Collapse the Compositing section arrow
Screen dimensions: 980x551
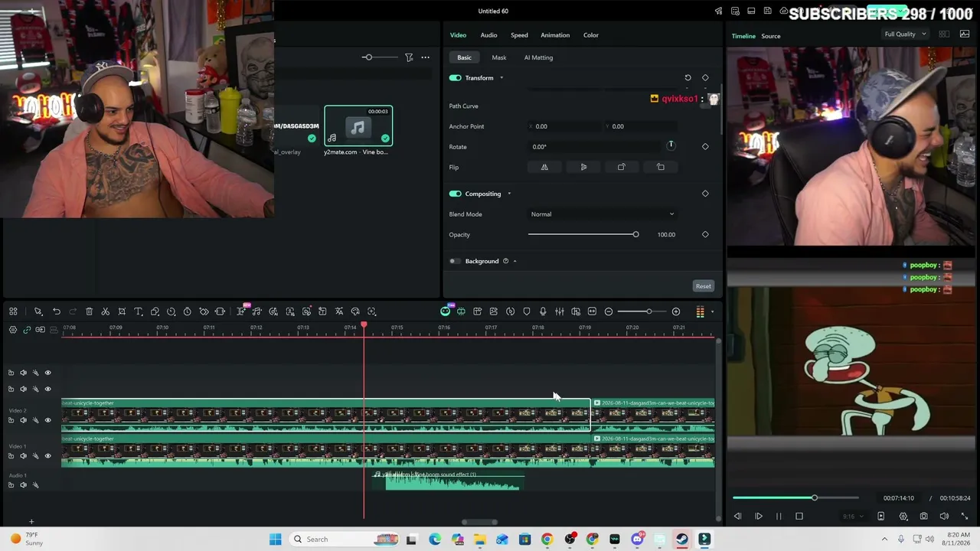tap(509, 194)
